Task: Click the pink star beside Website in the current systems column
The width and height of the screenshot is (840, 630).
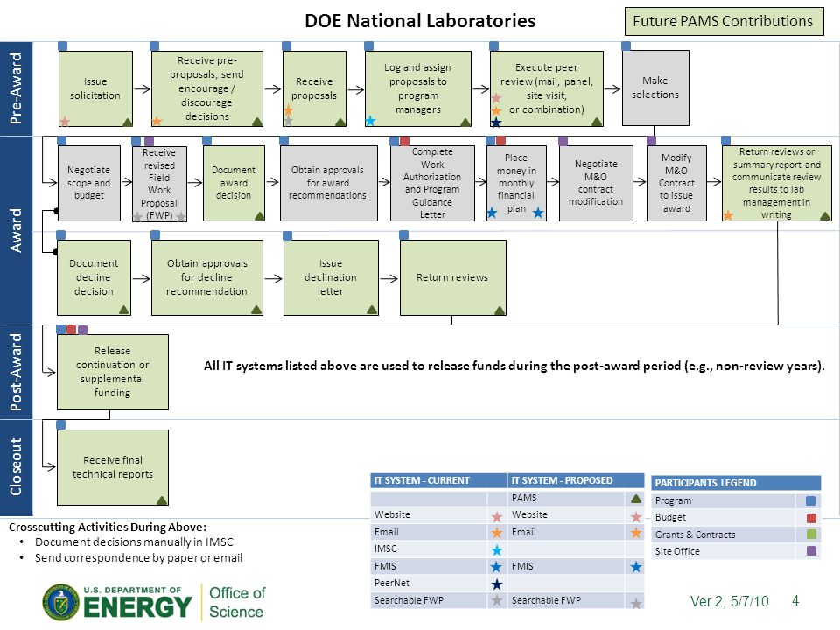Action: coord(497,516)
